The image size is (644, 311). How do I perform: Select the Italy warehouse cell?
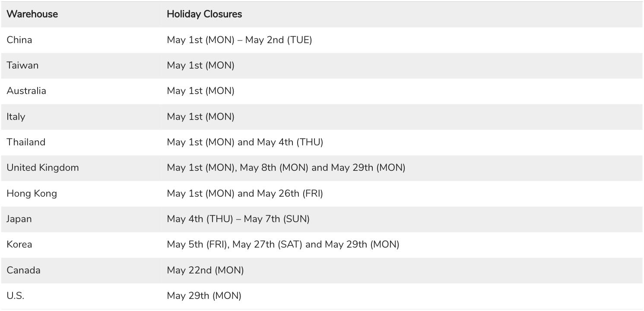(16, 117)
